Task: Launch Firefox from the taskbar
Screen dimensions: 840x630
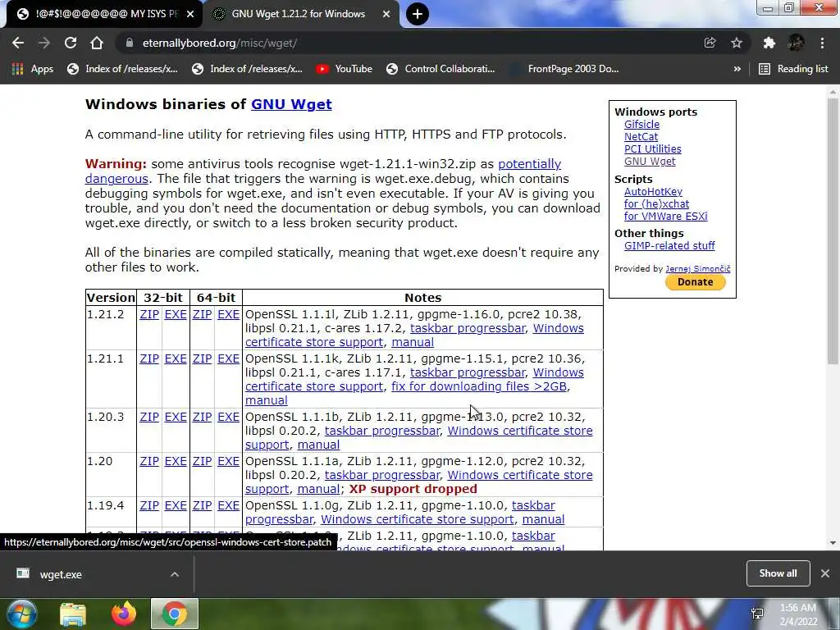Action: (124, 614)
